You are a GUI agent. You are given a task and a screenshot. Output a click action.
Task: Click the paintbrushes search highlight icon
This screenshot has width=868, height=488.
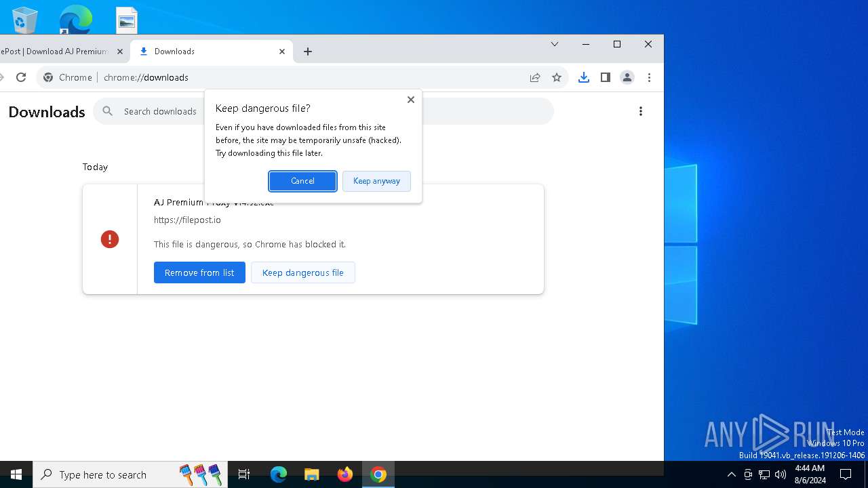pyautogui.click(x=201, y=474)
